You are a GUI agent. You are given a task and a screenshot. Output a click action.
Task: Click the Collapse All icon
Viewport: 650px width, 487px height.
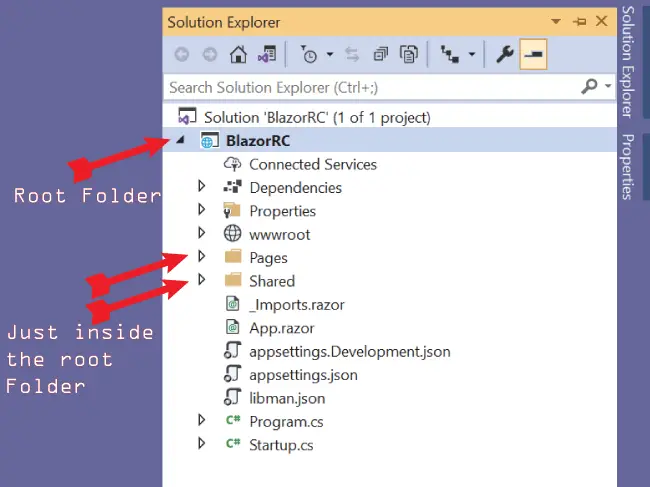click(381, 54)
